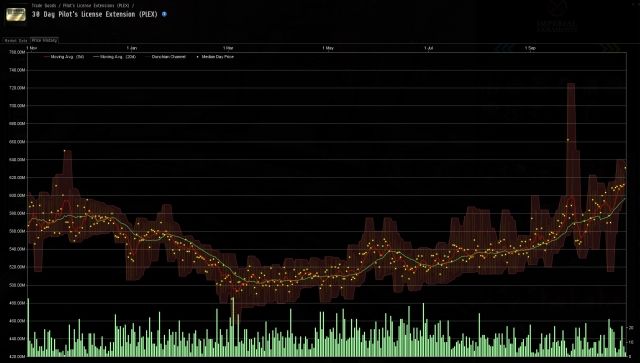Select the Price History tab
Image resolution: width=640 pixels, height=363 pixels.
coord(44,40)
